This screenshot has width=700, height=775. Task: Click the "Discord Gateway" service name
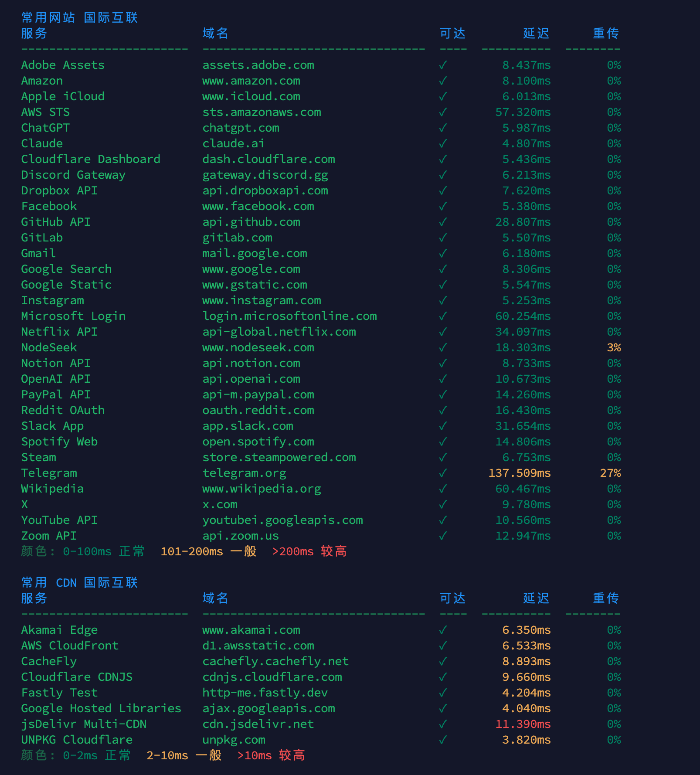(x=74, y=175)
